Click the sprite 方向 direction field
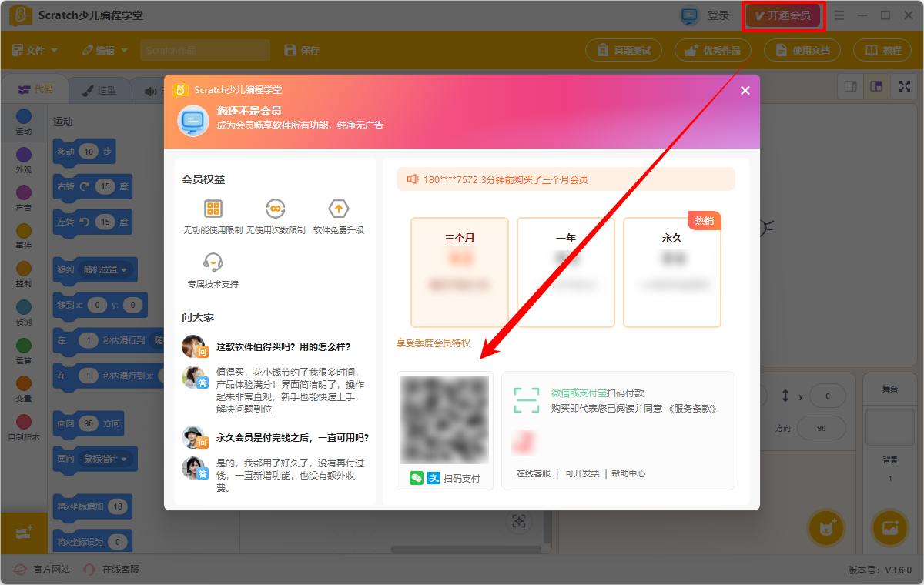This screenshot has height=585, width=924. 821,428
